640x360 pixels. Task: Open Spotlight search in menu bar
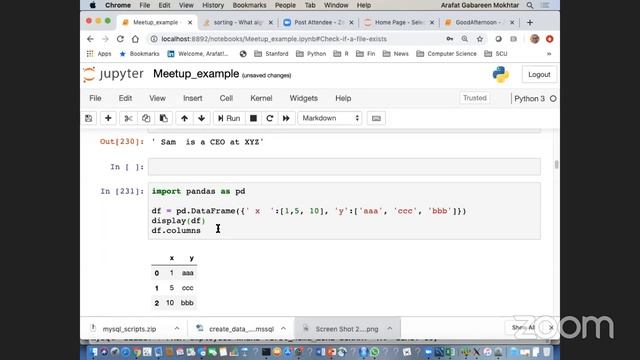pyautogui.click(x=530, y=5)
